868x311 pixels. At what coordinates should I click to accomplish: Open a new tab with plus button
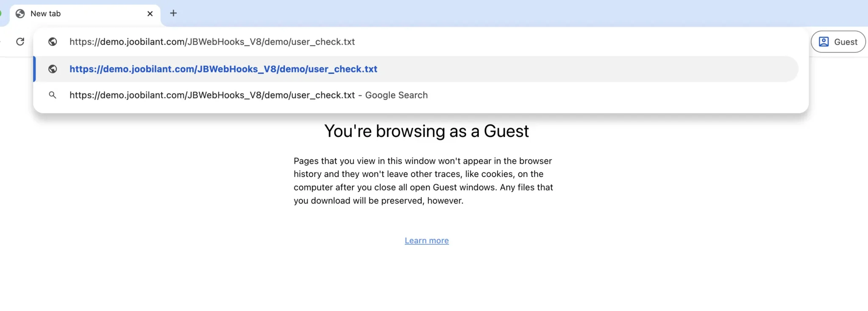[x=173, y=13]
